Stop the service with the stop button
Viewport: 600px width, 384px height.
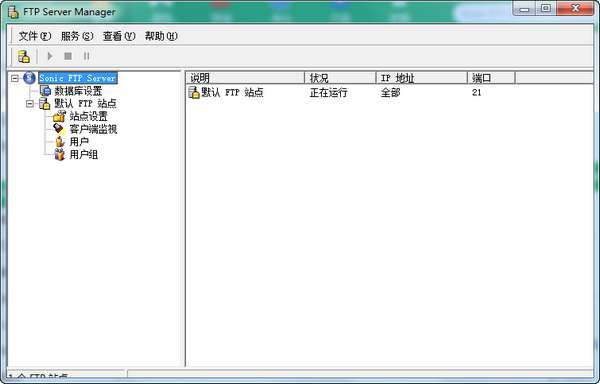tap(68, 56)
